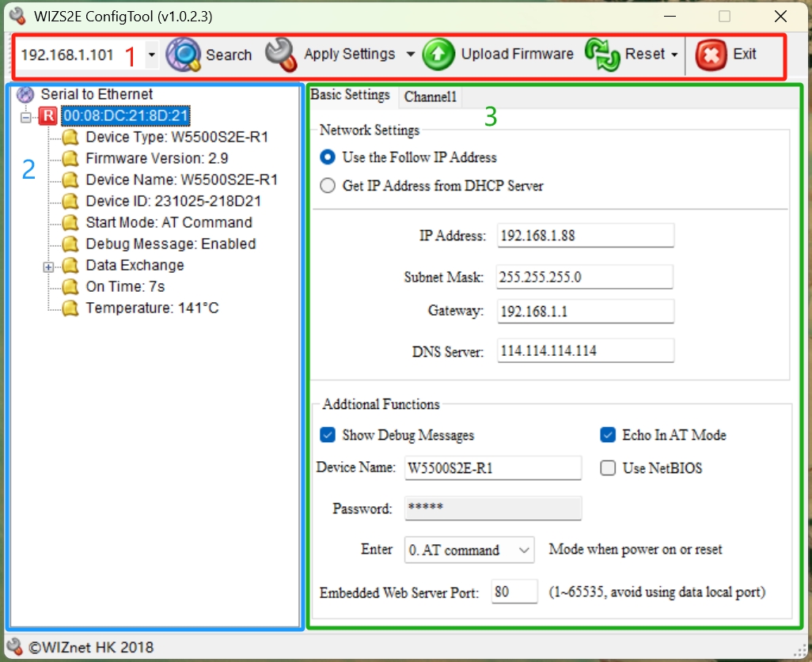Disable Show Debug Messages checkbox
Screen dimensions: 812x662
point(328,435)
